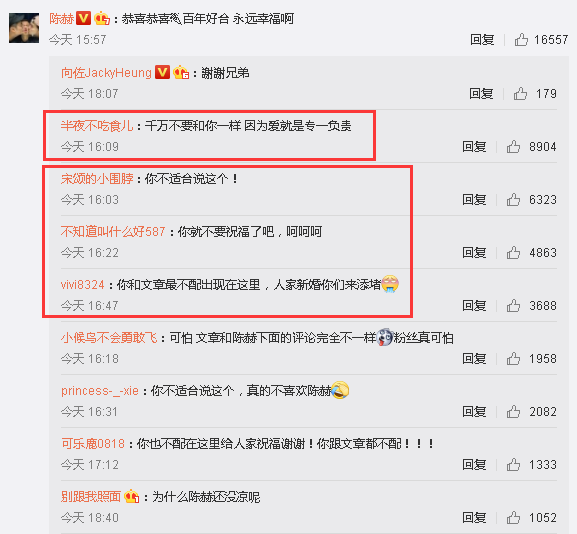Click 回复 on 半夜不吃食儿's comment
This screenshot has width=577, height=534.
(474, 146)
